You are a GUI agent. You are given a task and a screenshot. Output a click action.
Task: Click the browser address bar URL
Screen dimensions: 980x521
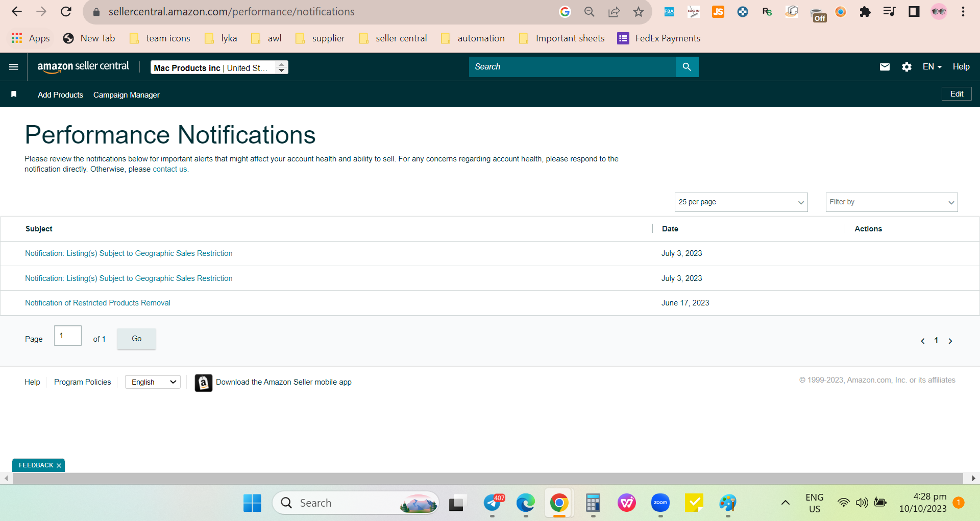tap(231, 12)
